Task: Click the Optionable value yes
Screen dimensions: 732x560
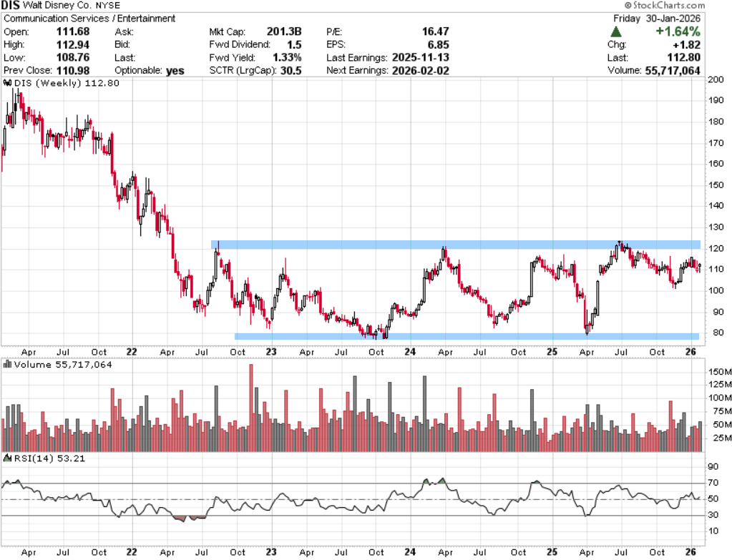Action: click(x=175, y=71)
